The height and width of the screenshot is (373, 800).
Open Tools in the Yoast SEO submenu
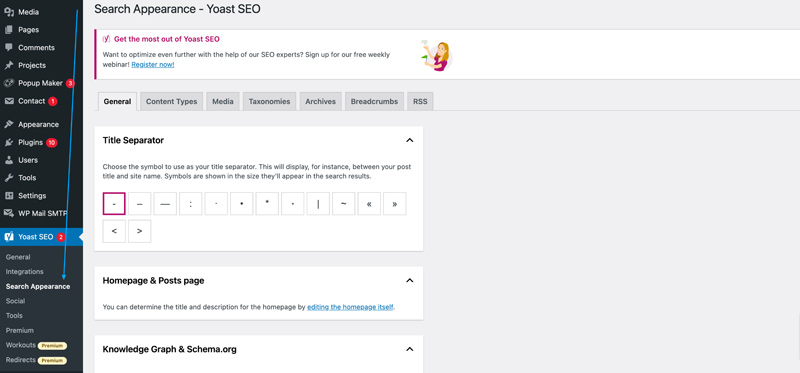(14, 316)
